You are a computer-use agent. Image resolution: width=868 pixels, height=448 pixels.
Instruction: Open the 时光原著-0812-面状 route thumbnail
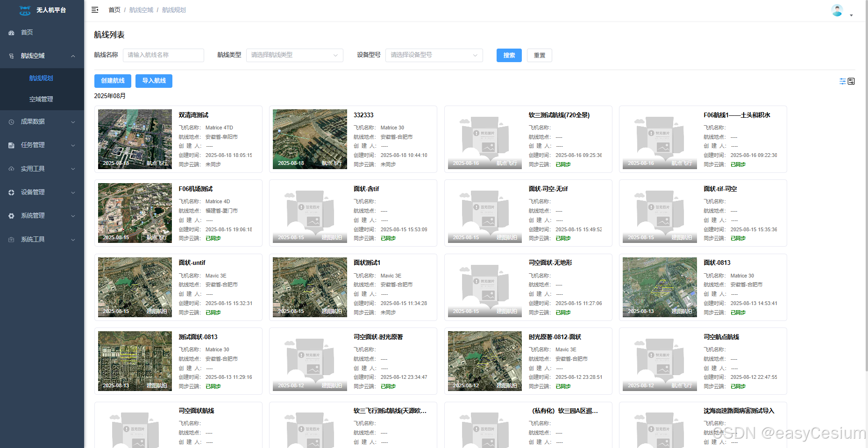485,361
